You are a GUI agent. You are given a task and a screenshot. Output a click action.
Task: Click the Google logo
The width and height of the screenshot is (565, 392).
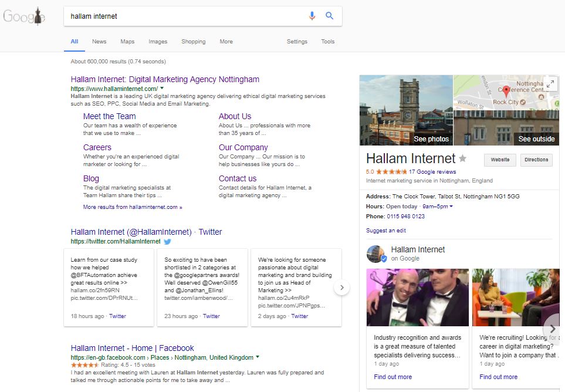coord(24,16)
